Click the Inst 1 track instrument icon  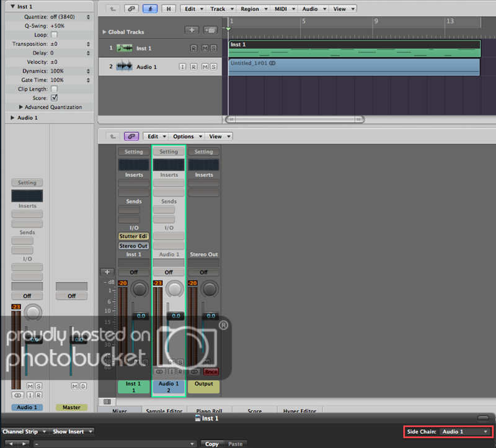[x=125, y=48]
